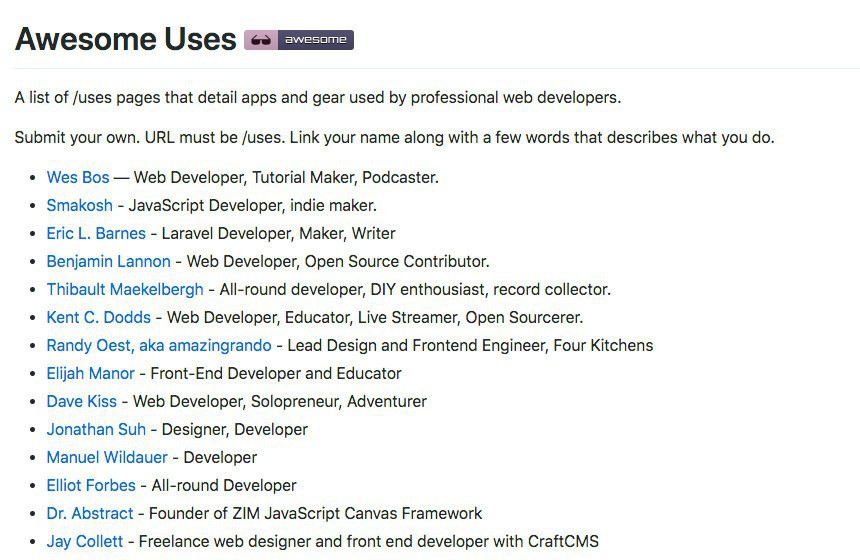Go to Dave Kiss's page
The image size is (860, 560).
point(81,401)
